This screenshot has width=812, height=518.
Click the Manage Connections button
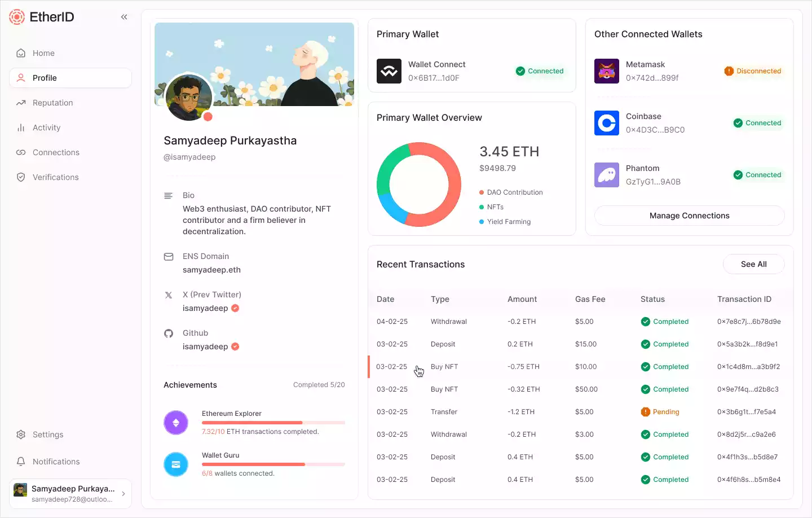click(689, 216)
